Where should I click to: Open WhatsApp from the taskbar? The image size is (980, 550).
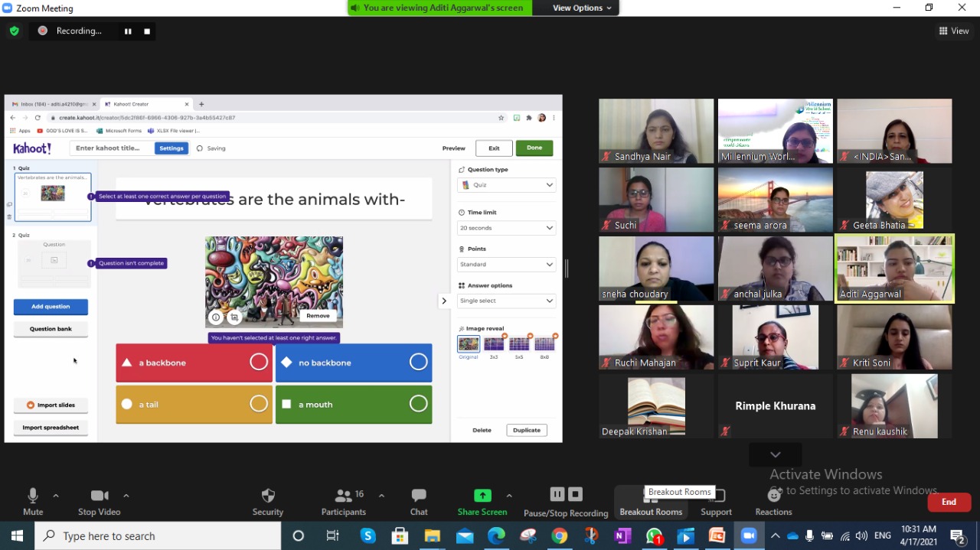654,536
